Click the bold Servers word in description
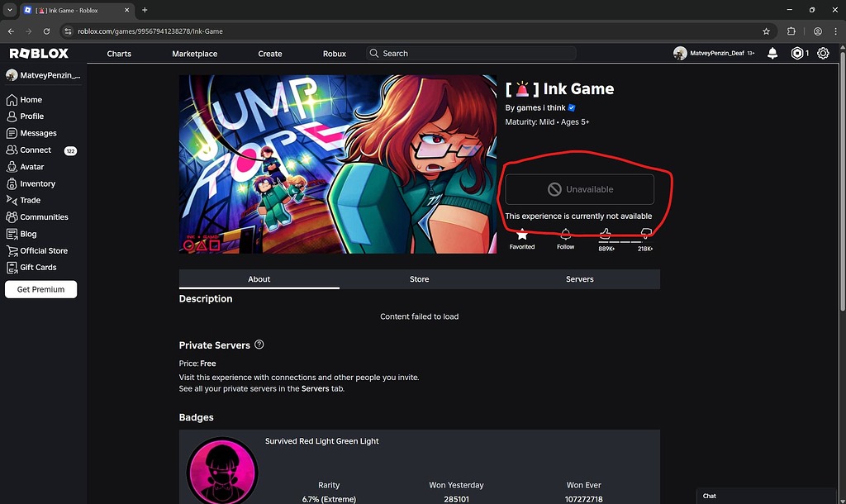846x504 pixels. coord(315,388)
